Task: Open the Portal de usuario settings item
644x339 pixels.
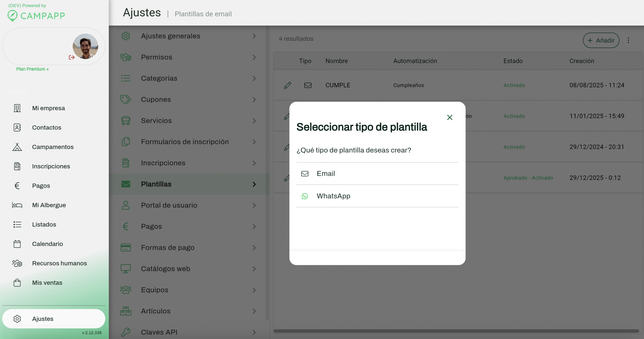Action: click(169, 205)
